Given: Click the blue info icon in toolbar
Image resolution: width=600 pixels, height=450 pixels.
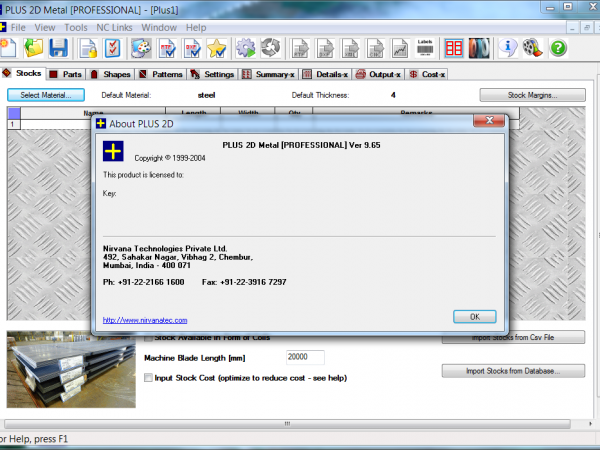Looking at the screenshot, I should (x=507, y=48).
